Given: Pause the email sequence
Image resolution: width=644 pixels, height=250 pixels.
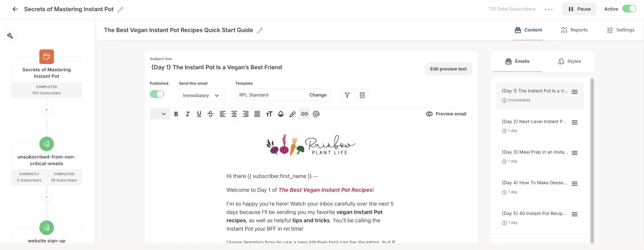Looking at the screenshot, I should (x=579, y=9).
